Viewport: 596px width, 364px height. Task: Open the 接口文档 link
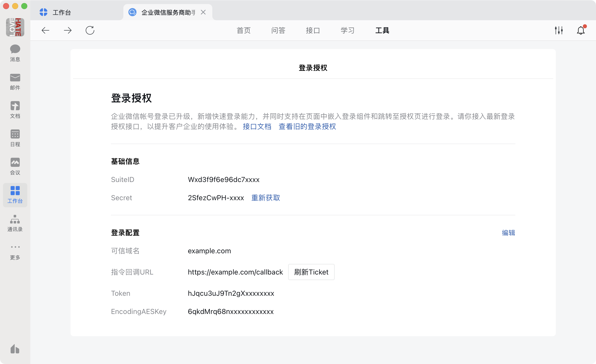[x=257, y=126]
